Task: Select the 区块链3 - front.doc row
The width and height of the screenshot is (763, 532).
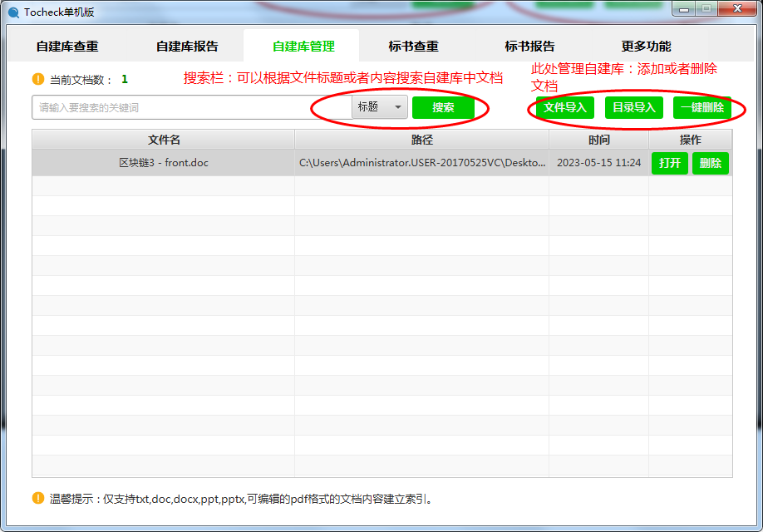Action: pos(164,163)
